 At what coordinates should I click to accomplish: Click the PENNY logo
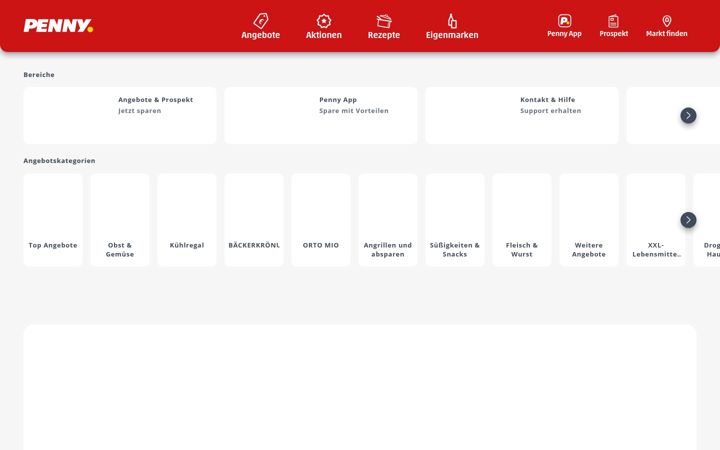tap(58, 26)
